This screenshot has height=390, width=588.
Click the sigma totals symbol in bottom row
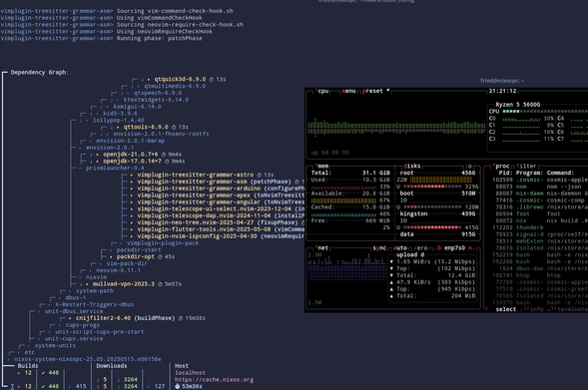pos(12,386)
